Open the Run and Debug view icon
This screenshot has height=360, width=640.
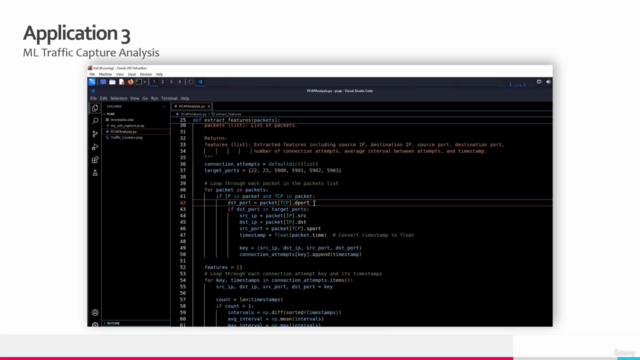pos(95,147)
